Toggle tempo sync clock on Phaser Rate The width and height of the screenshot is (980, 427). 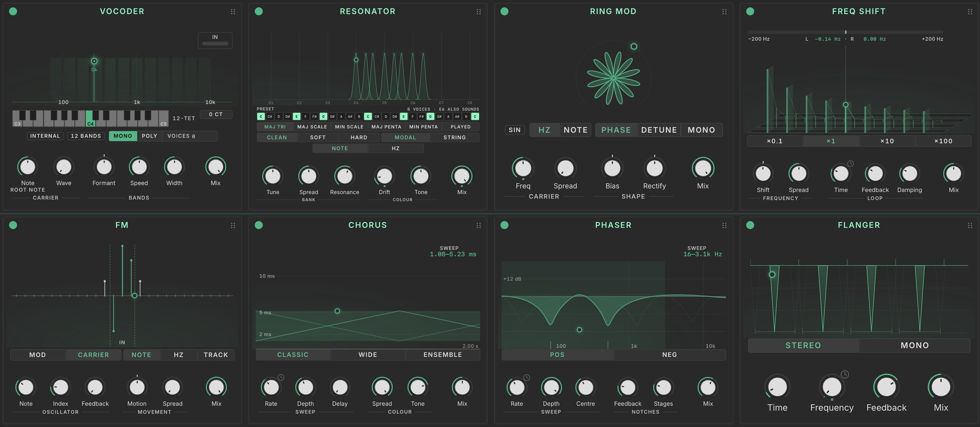pos(527,378)
